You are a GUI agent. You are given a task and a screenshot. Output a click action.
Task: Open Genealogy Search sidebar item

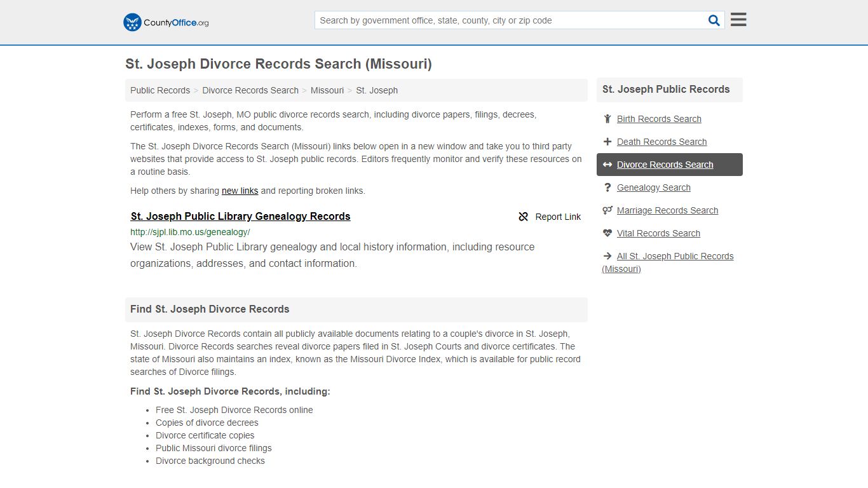pos(653,187)
